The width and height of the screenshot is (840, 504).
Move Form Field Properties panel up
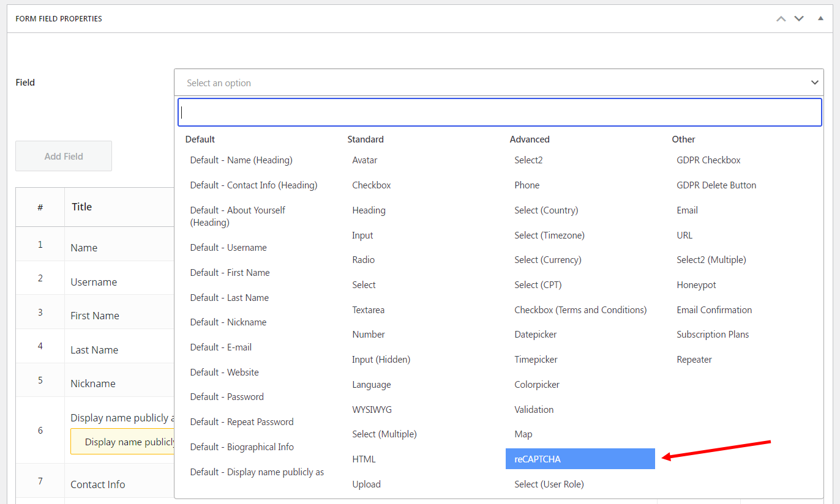pyautogui.click(x=781, y=18)
